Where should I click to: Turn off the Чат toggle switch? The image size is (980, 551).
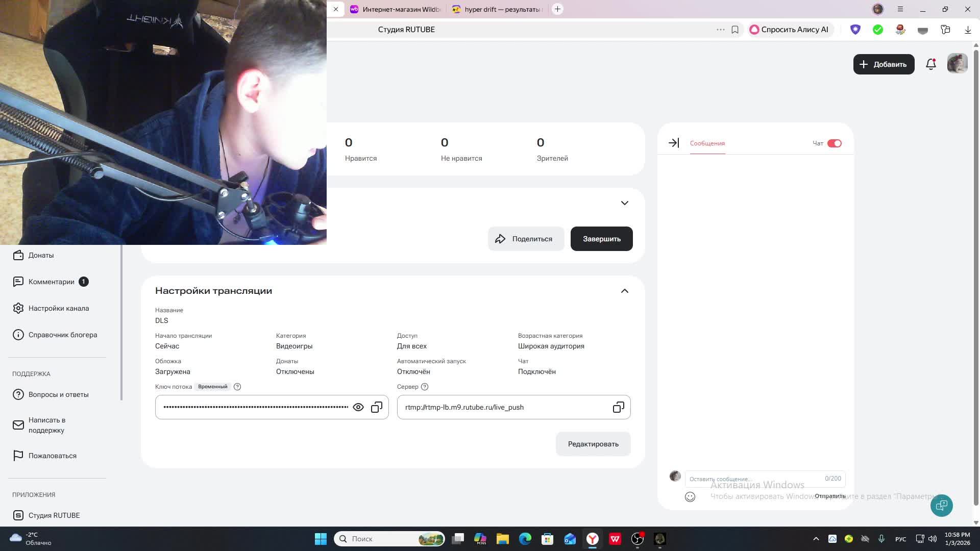click(x=835, y=143)
